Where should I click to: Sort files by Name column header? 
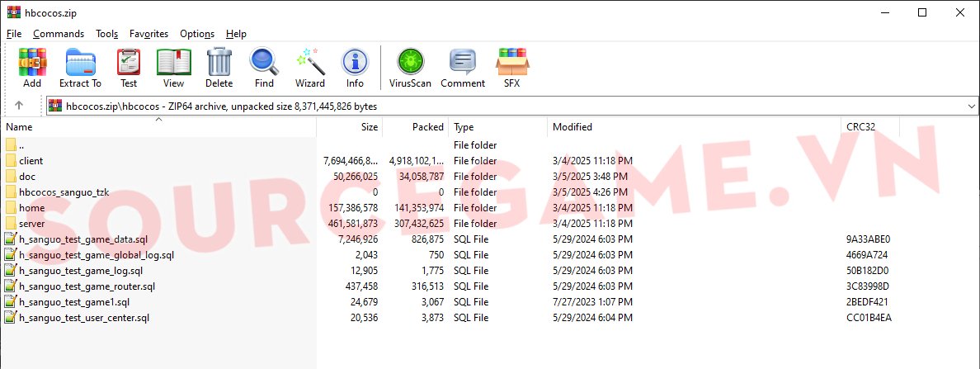tap(20, 127)
